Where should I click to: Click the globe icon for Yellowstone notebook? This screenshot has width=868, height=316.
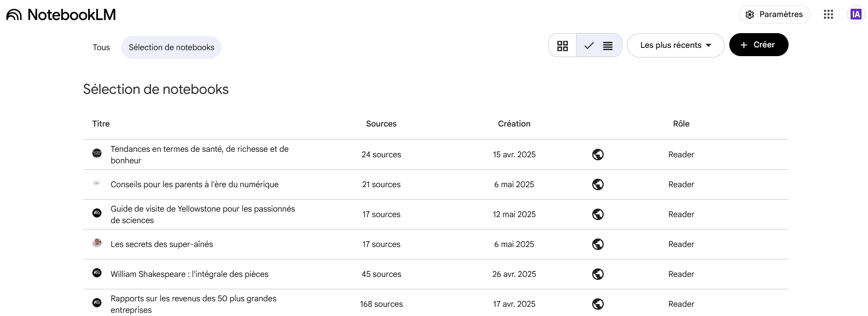point(597,214)
